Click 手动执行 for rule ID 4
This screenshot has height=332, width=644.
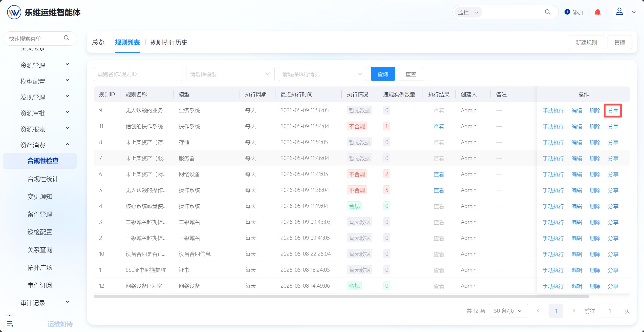(x=553, y=206)
